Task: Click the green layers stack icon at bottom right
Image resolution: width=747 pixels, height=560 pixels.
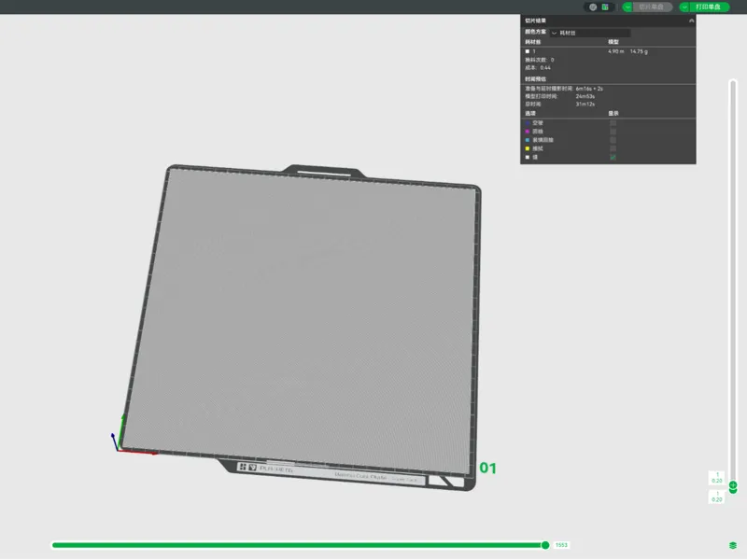Action: click(733, 545)
